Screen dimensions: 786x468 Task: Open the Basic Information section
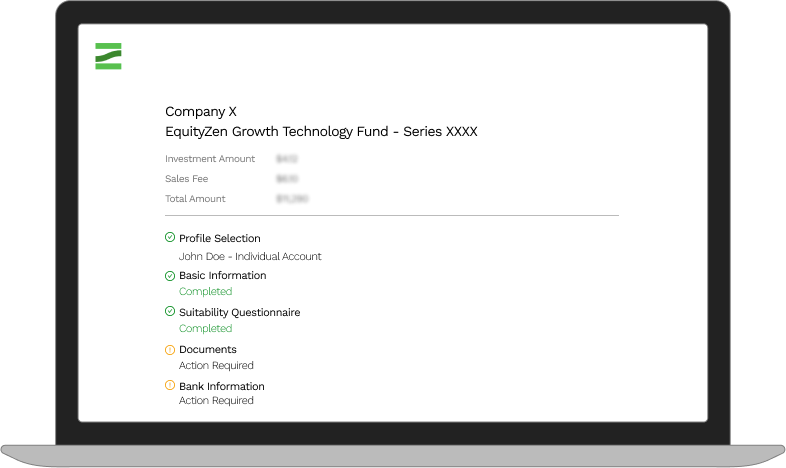click(x=222, y=276)
